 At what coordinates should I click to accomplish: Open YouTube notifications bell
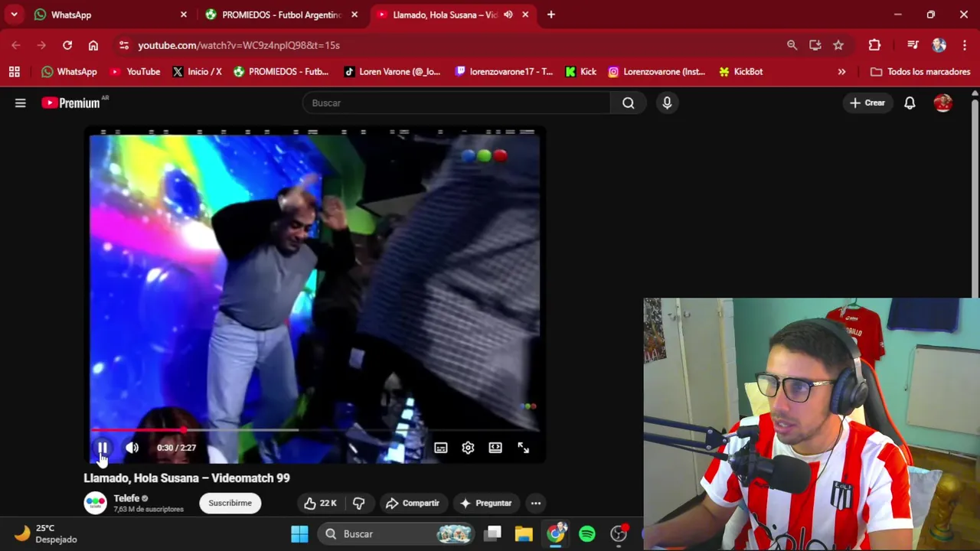(910, 103)
